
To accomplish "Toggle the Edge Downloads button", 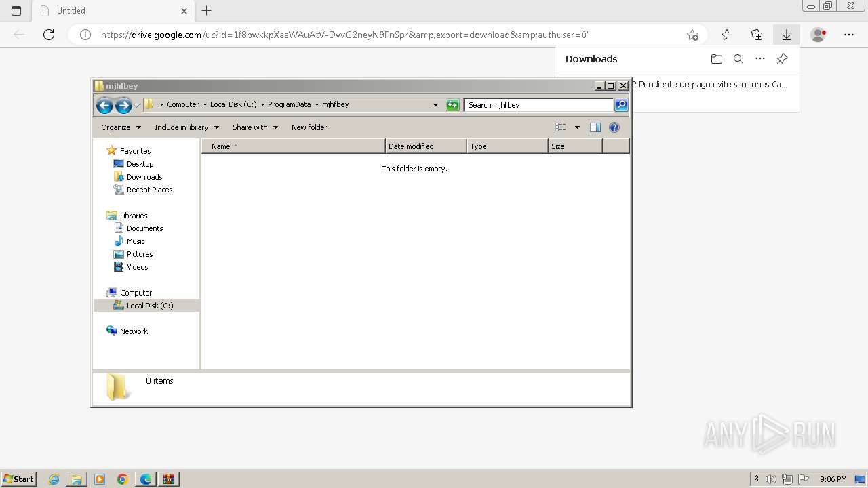I will (x=787, y=35).
